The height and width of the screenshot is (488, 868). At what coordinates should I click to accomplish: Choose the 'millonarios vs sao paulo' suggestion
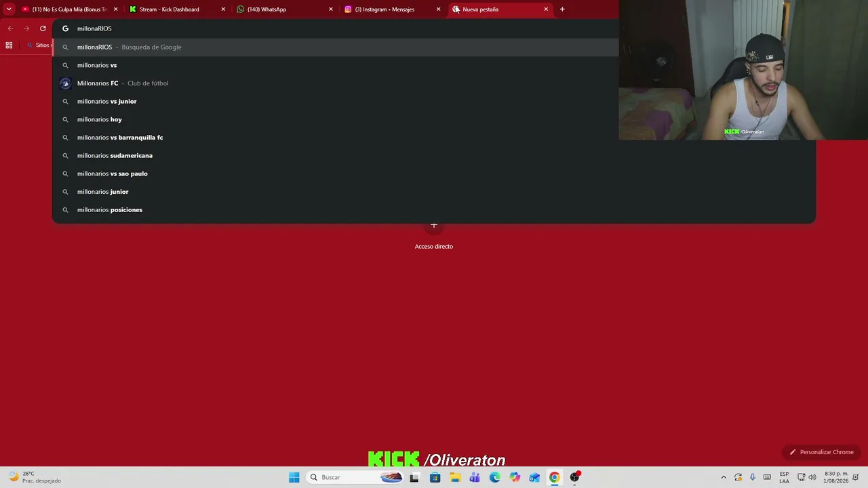[433, 174]
